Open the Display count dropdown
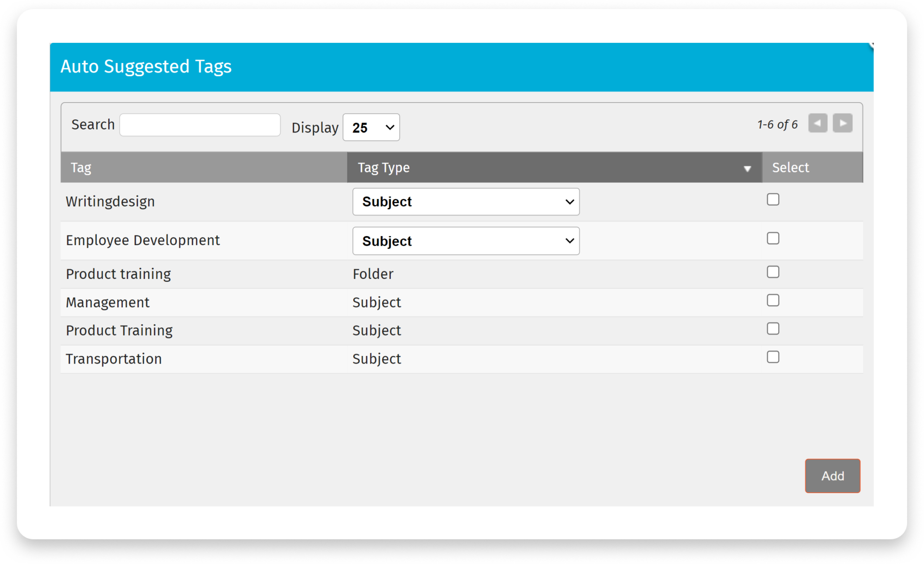 click(371, 128)
